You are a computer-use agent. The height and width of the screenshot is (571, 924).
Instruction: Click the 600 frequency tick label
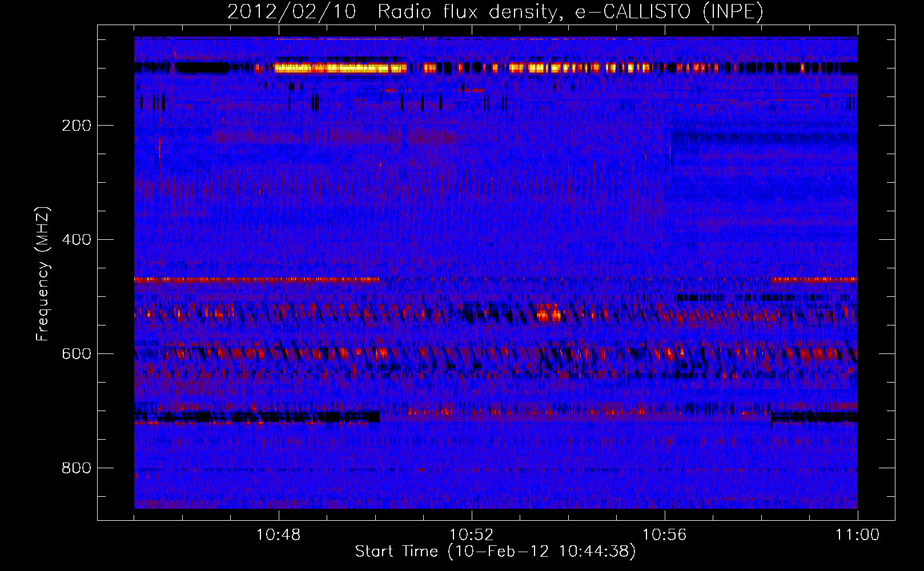coord(77,354)
